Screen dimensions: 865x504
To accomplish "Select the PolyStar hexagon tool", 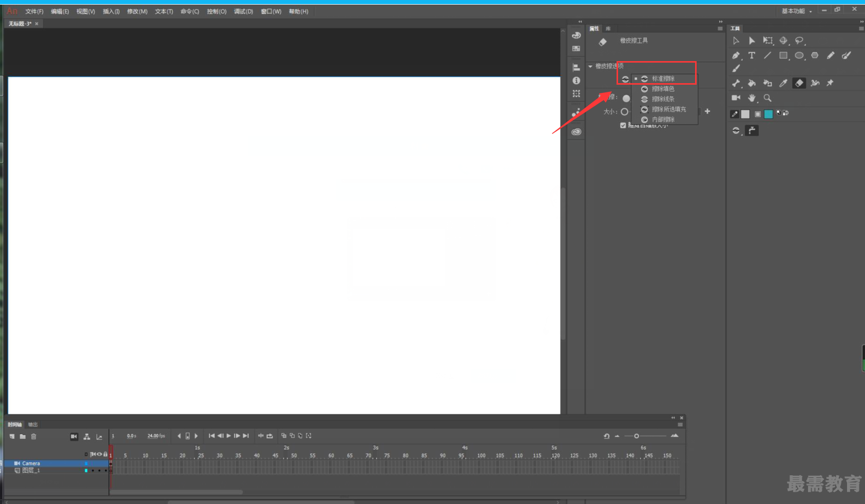I will point(815,55).
